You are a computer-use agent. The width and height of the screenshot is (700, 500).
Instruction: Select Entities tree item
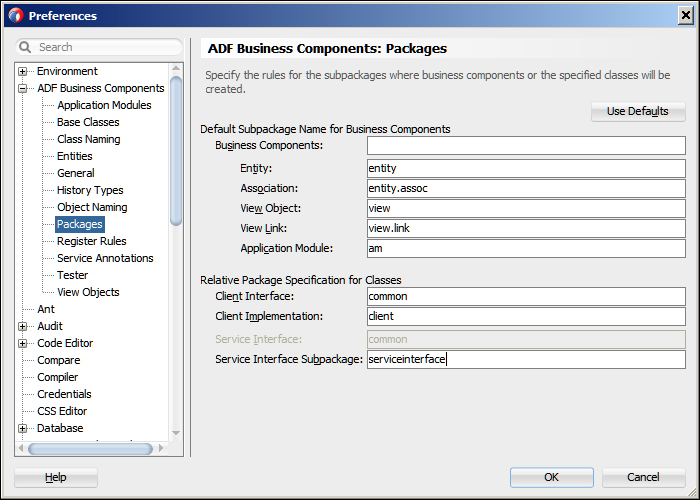[75, 156]
